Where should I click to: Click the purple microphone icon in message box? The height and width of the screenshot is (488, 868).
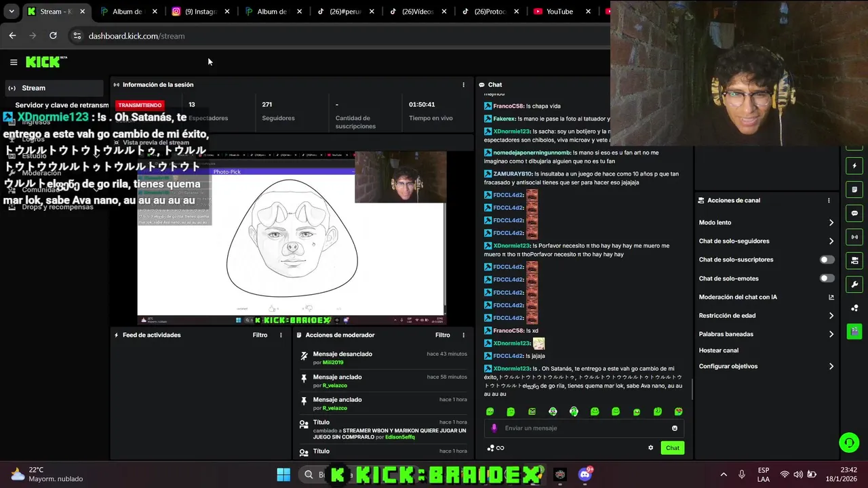pos(494,428)
